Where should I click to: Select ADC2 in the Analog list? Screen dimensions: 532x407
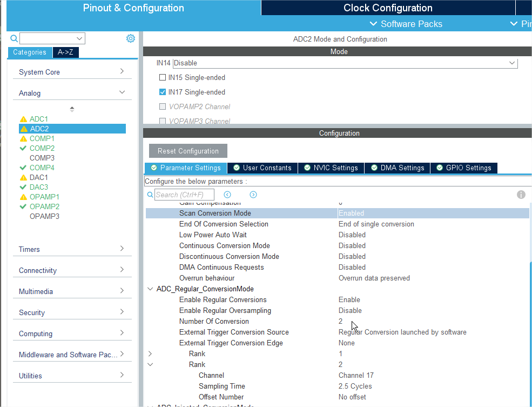pyautogui.click(x=72, y=129)
